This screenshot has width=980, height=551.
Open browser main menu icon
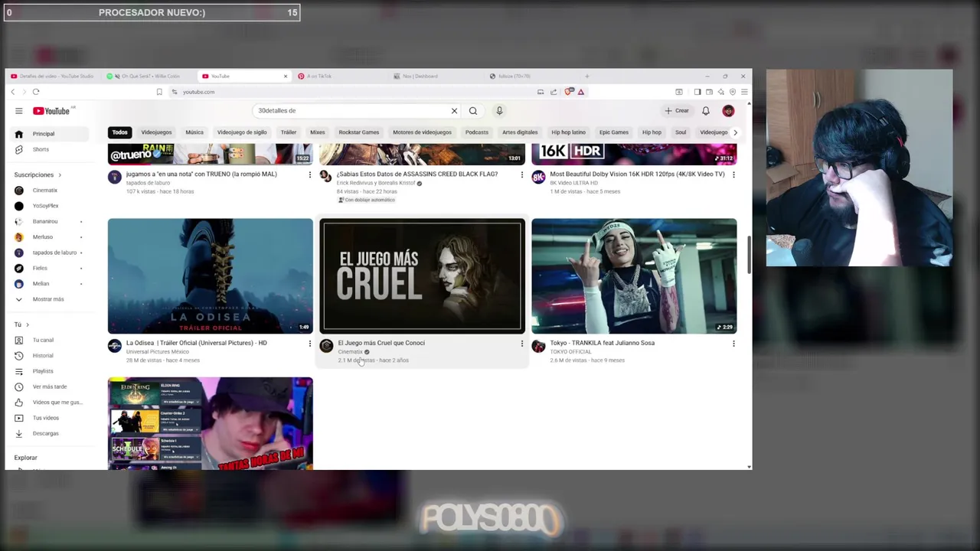(x=744, y=92)
